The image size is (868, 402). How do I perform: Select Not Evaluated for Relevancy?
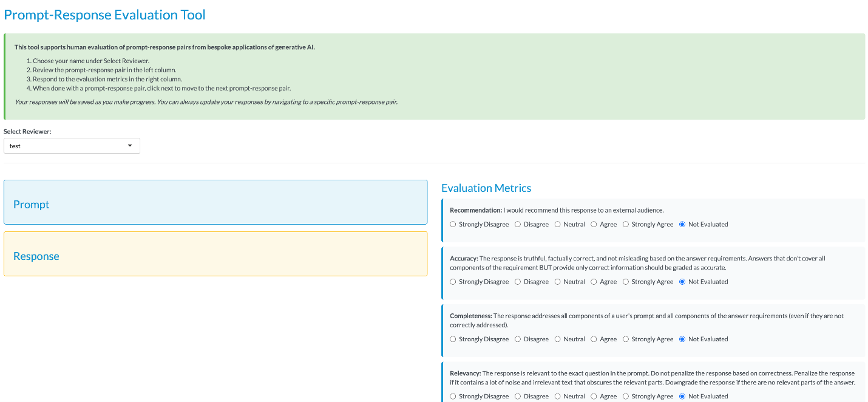pyautogui.click(x=682, y=396)
